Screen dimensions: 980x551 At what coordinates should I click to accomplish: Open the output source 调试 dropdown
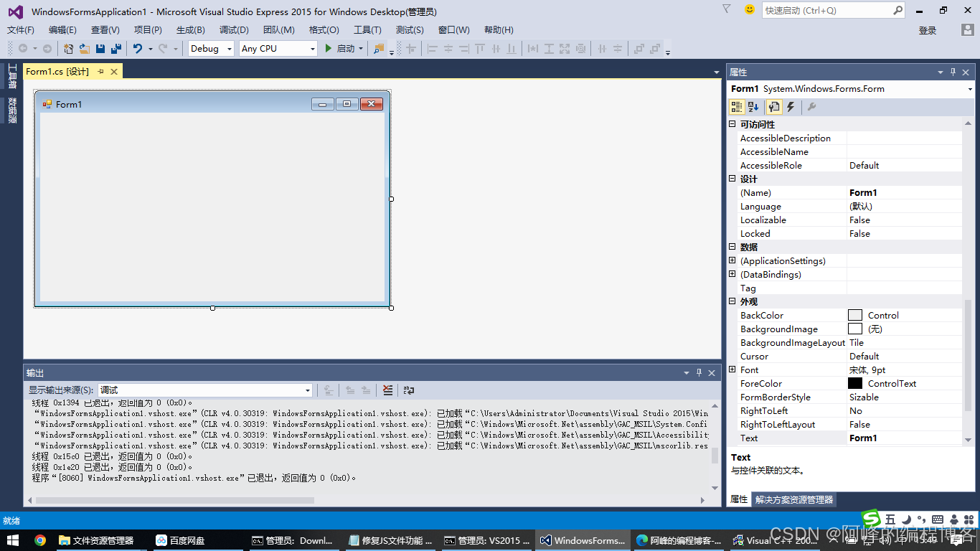[205, 390]
